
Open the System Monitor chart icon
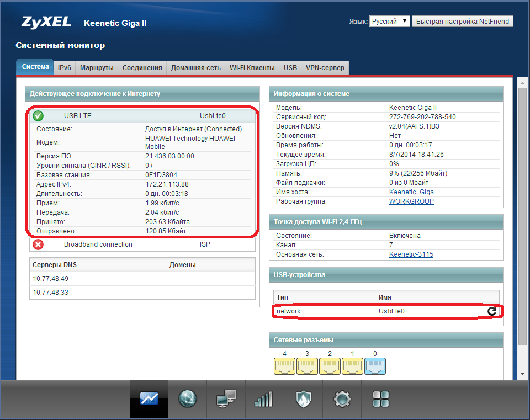click(x=149, y=398)
